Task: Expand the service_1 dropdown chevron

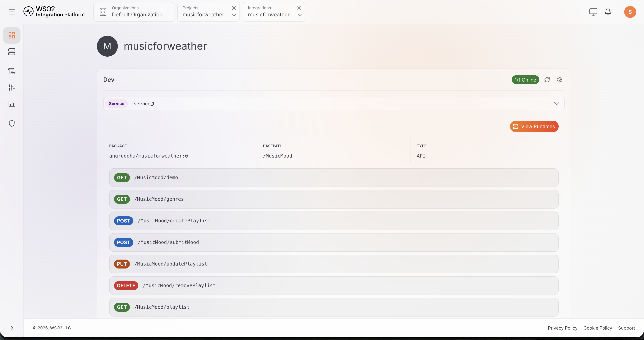Action: click(x=556, y=103)
